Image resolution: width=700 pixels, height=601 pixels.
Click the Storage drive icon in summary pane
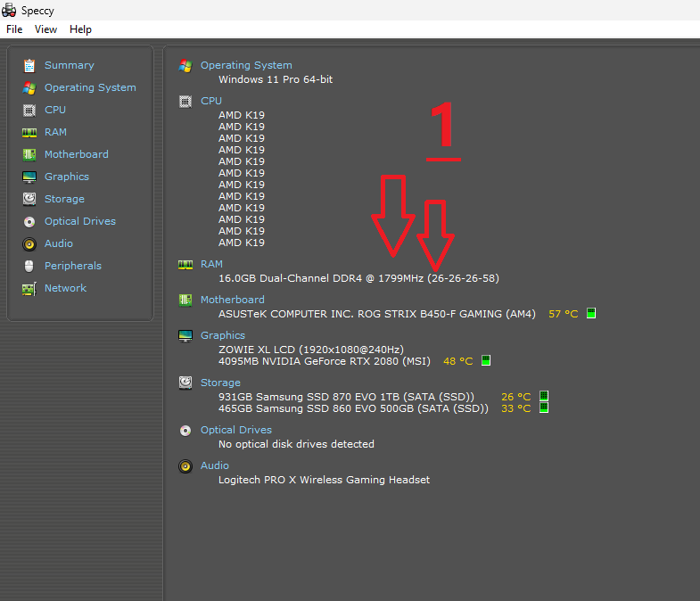click(185, 383)
